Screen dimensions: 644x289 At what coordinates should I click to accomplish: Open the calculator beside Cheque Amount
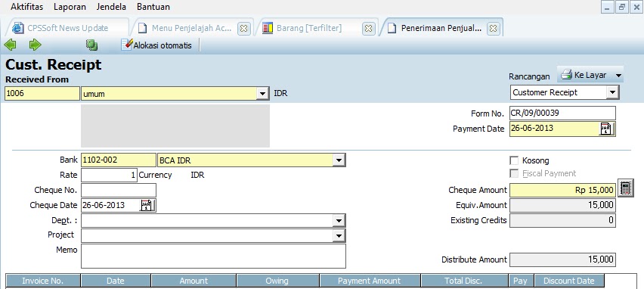click(x=626, y=188)
